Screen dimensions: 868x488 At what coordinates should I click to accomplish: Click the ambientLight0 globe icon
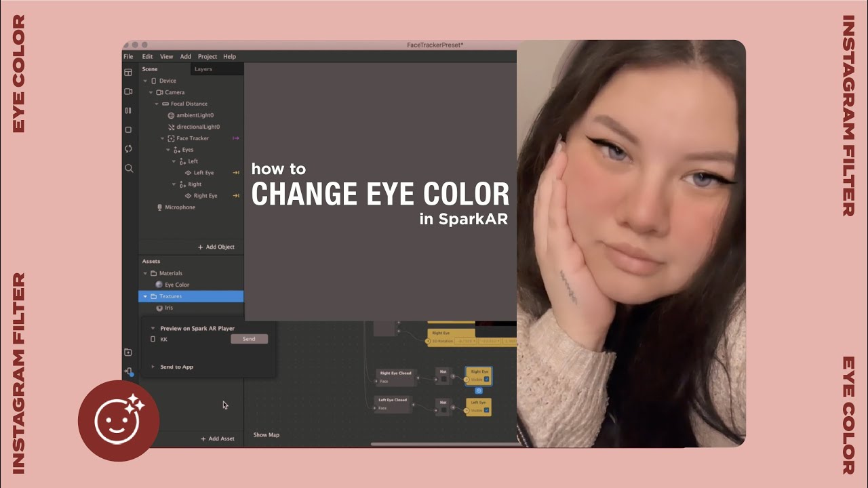point(171,115)
